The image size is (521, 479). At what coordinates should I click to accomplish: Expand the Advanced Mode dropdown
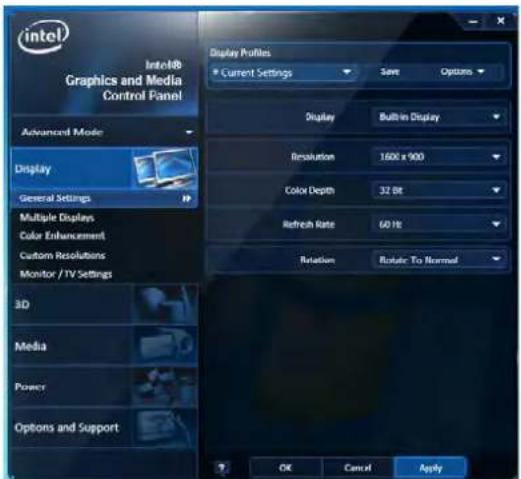tap(104, 132)
